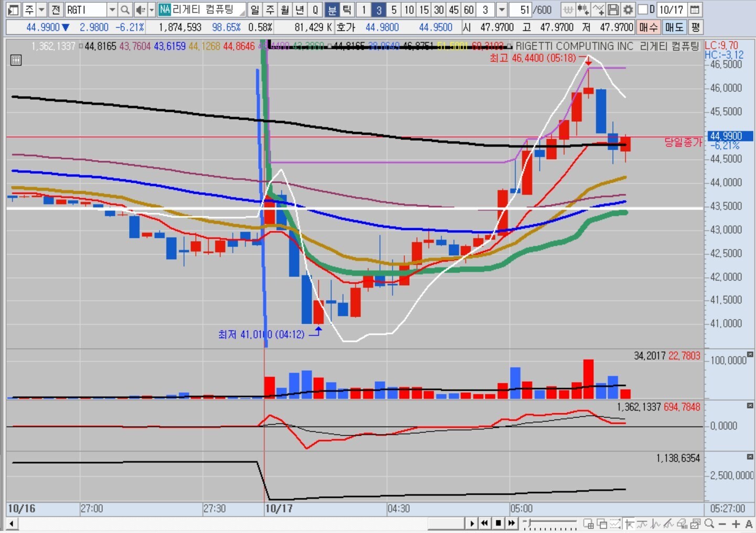Select the 틱 tick period tab
The width and height of the screenshot is (756, 533).
point(347,9)
